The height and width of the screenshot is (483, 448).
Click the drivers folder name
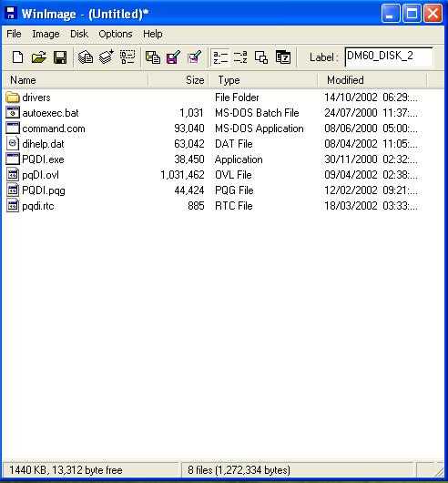[x=36, y=98]
